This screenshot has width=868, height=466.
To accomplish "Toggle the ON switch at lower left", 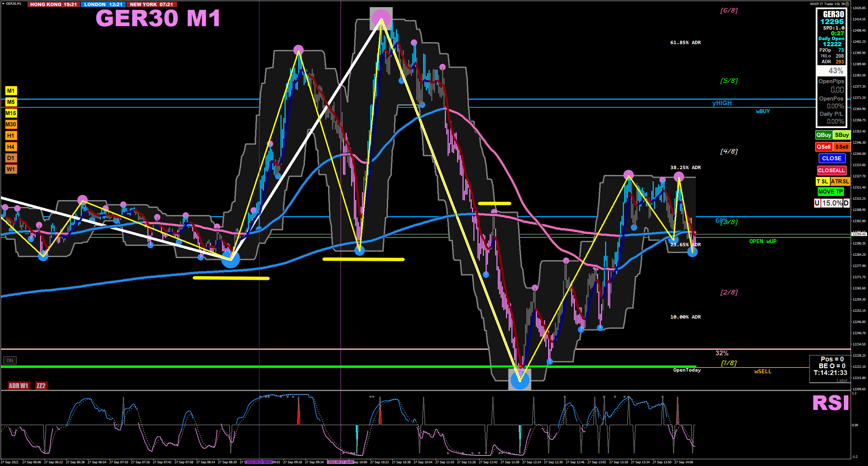I will tap(10, 360).
